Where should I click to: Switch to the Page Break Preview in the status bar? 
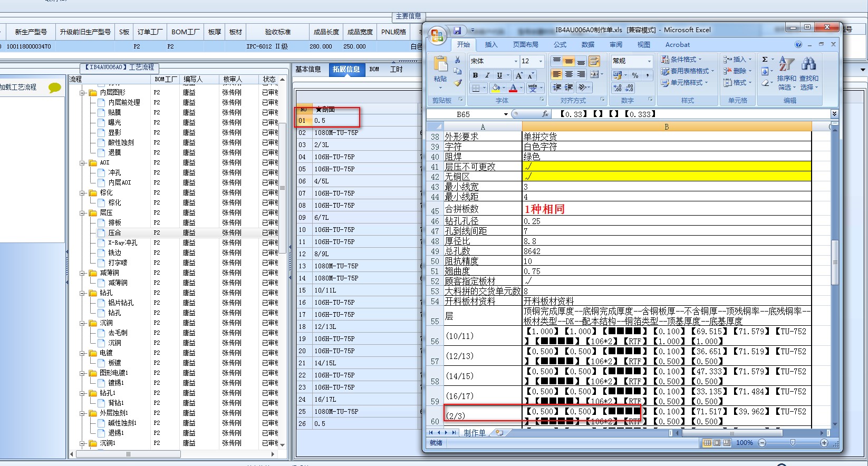(726, 443)
